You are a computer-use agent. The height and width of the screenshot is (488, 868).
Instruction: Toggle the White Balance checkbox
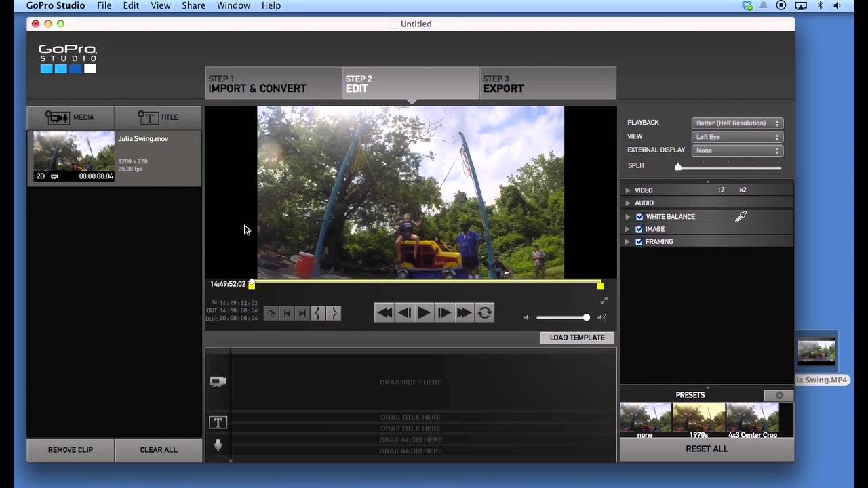[x=639, y=217]
